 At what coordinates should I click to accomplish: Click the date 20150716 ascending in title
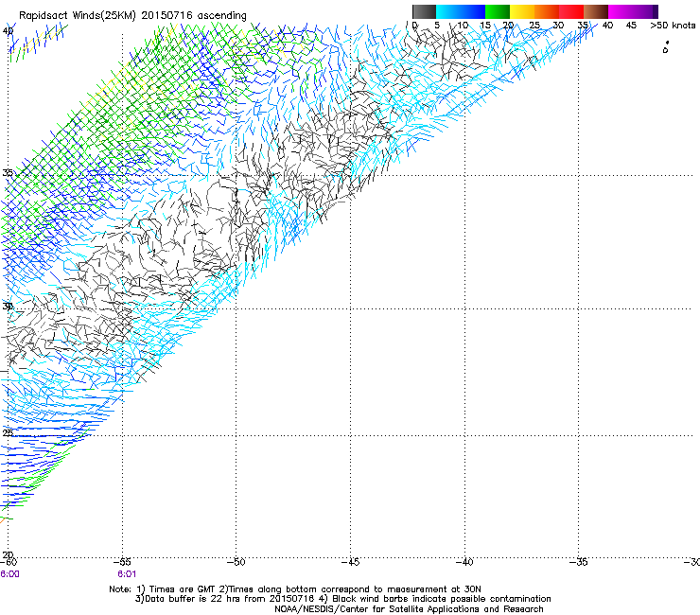[x=194, y=16]
